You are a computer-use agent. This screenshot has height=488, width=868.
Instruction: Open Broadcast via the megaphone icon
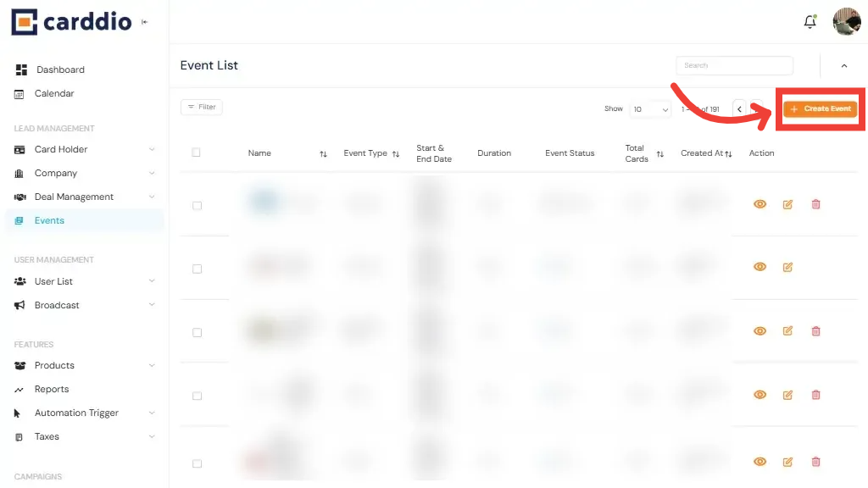(20, 305)
